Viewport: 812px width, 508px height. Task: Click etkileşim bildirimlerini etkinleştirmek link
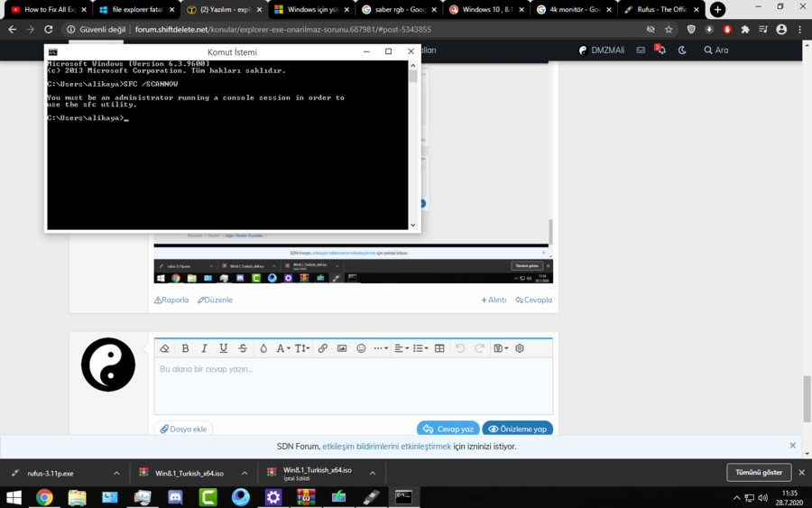pos(387,447)
